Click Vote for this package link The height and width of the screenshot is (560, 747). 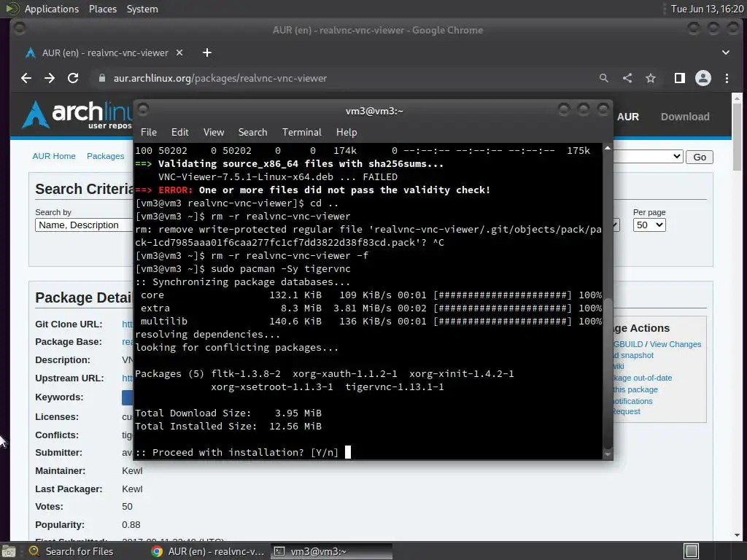[x=635, y=389]
